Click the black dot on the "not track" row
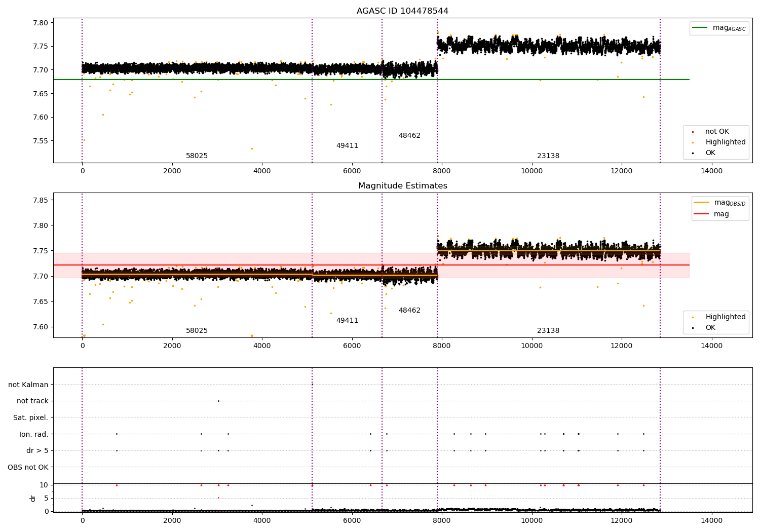760x532 pixels. [218, 401]
